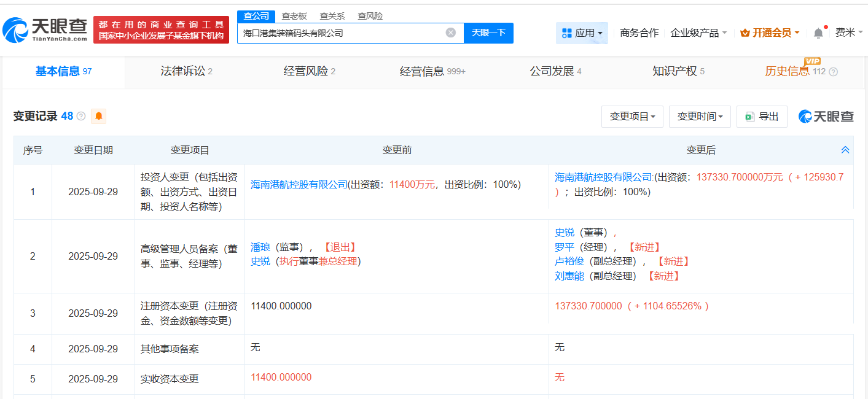Click the bell reminder icon beside 变更记录

point(98,116)
